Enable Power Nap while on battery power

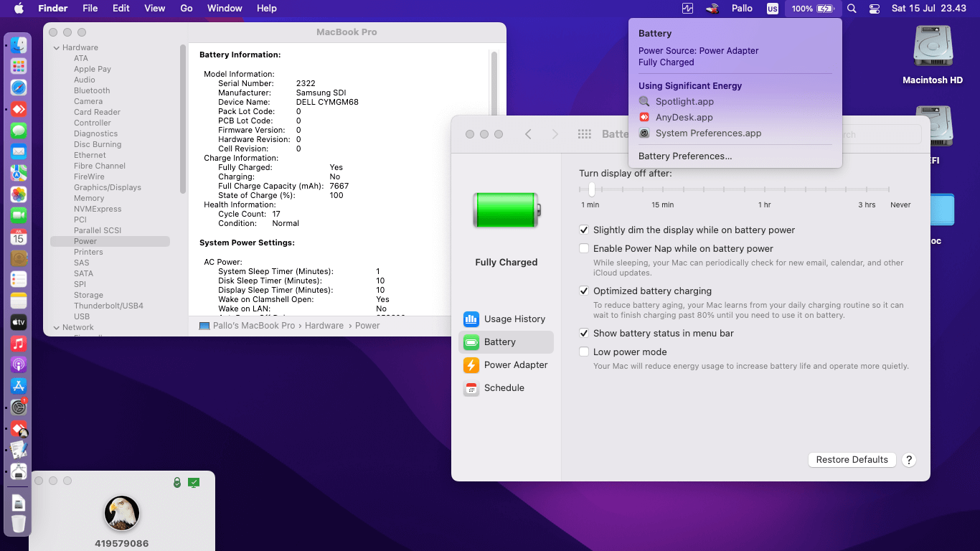585,249
